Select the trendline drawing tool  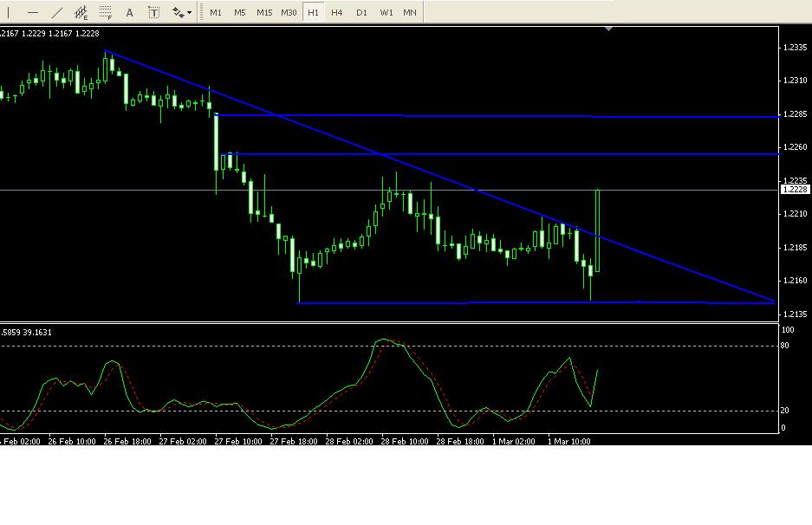coord(57,12)
